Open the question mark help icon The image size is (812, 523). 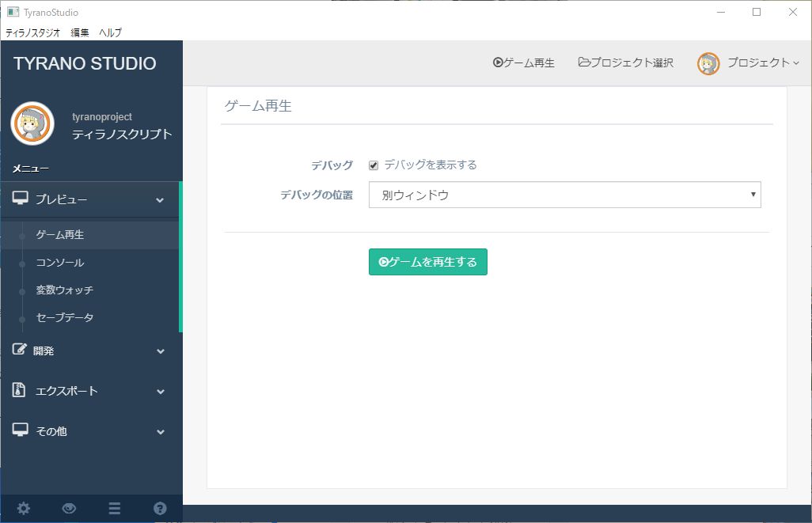(x=160, y=509)
